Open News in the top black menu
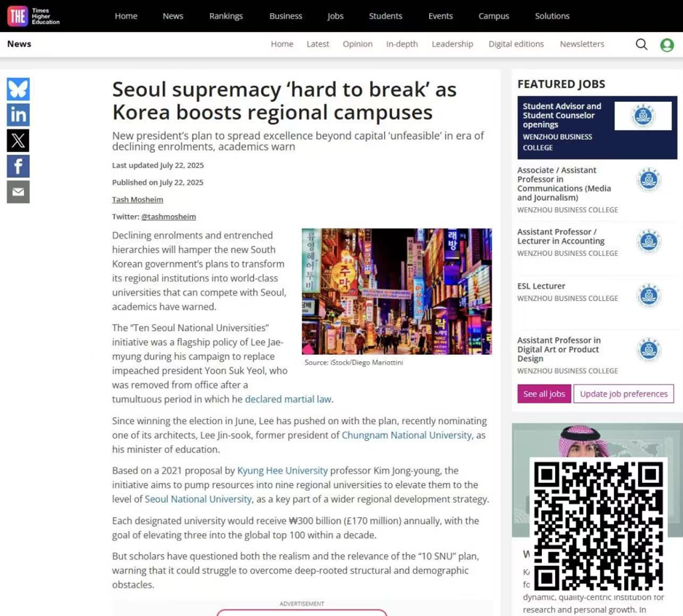 pos(173,16)
